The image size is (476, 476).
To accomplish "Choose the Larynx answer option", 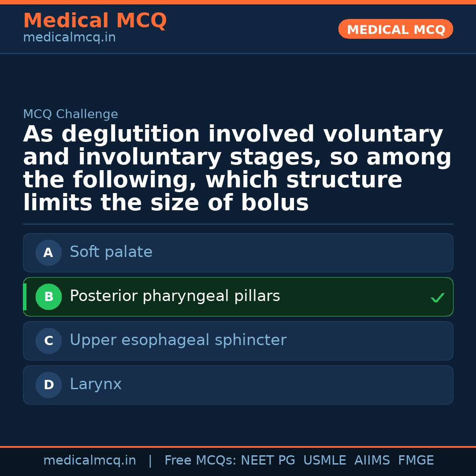I will click(96, 384).
